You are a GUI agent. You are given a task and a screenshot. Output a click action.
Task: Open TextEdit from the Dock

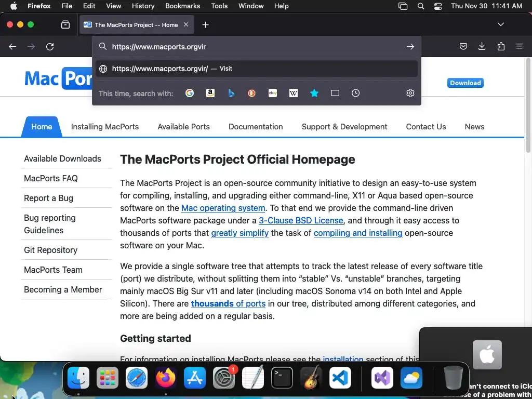click(x=253, y=378)
